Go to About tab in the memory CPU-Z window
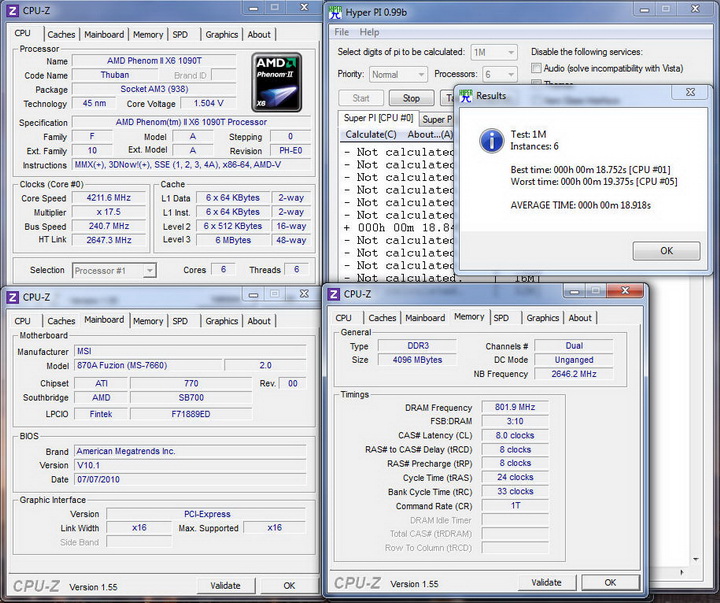This screenshot has height=603, width=720. tap(580, 318)
